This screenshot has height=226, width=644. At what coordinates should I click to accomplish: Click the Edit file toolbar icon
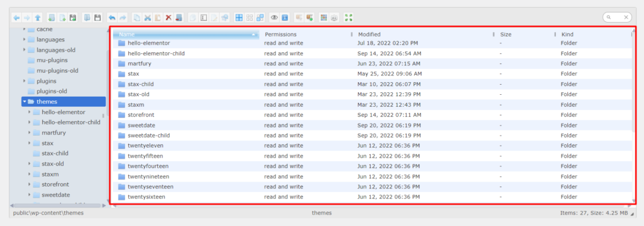pos(214,18)
